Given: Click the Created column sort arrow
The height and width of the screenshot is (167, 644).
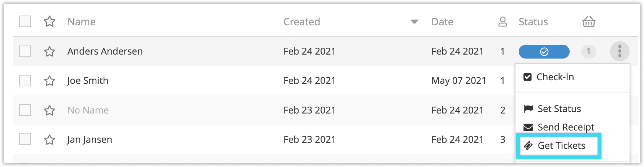Looking at the screenshot, I should [414, 22].
